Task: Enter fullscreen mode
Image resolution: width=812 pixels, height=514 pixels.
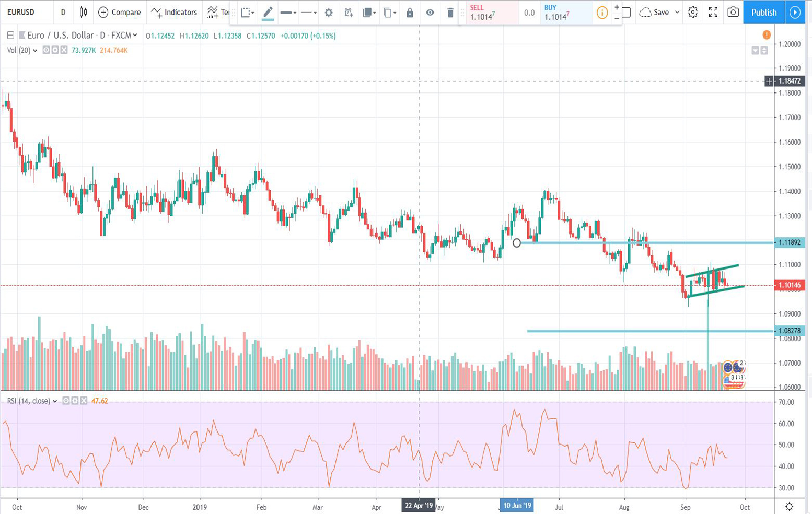Action: click(713, 12)
